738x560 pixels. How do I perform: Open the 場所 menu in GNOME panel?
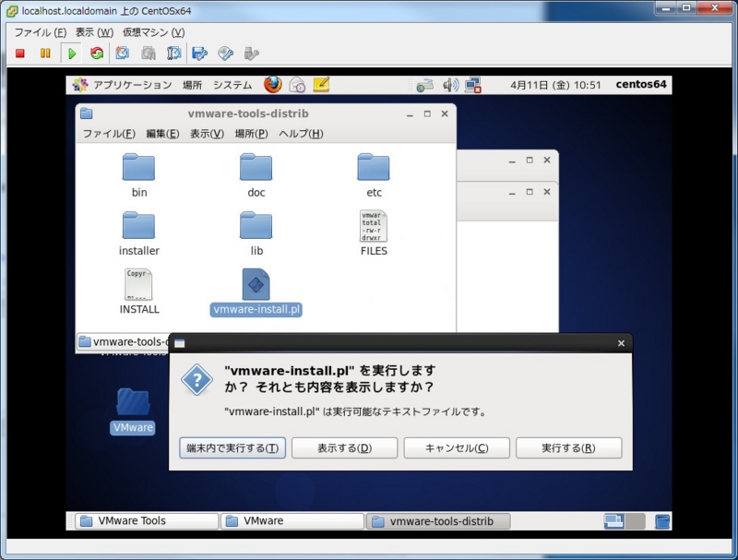192,85
